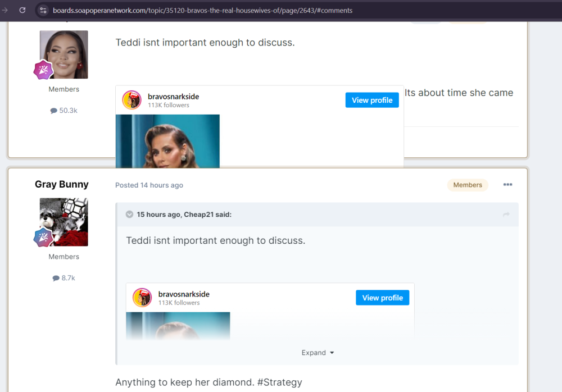The height and width of the screenshot is (392, 562).
Task: Collapse the quote using the circled chevron toggle
Action: [x=129, y=215]
